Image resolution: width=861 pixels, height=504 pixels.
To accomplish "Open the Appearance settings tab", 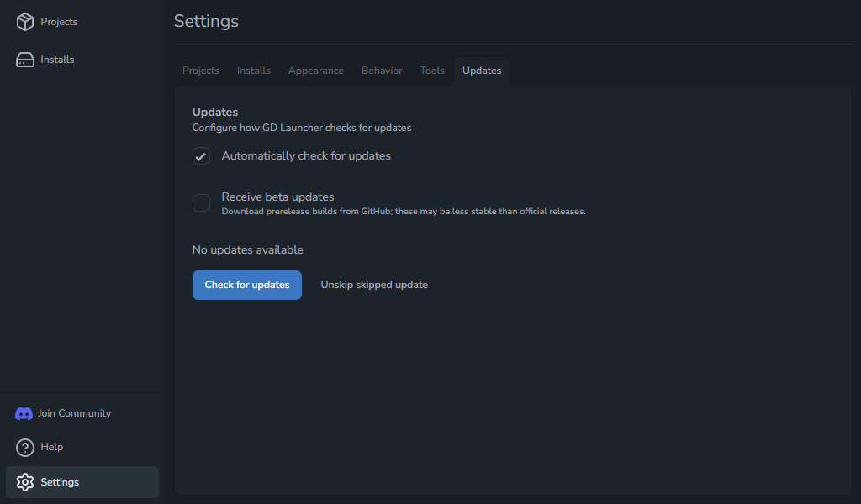I will pyautogui.click(x=316, y=71).
